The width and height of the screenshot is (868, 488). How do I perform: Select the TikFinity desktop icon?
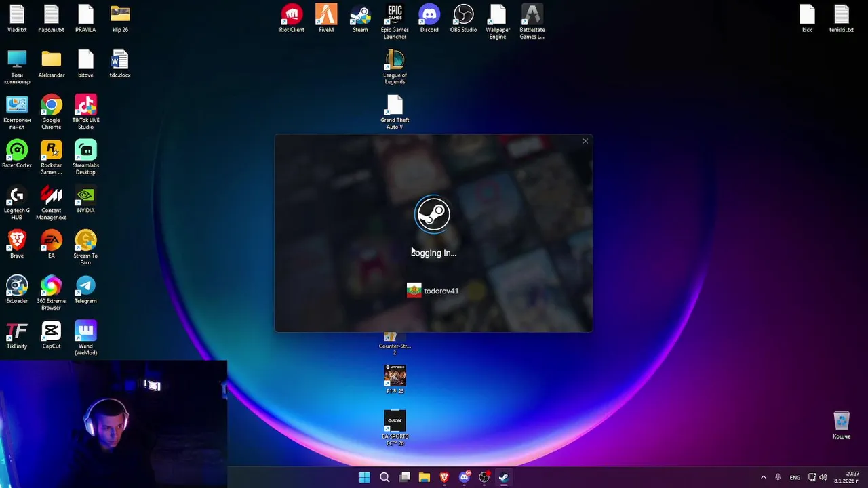pyautogui.click(x=17, y=334)
